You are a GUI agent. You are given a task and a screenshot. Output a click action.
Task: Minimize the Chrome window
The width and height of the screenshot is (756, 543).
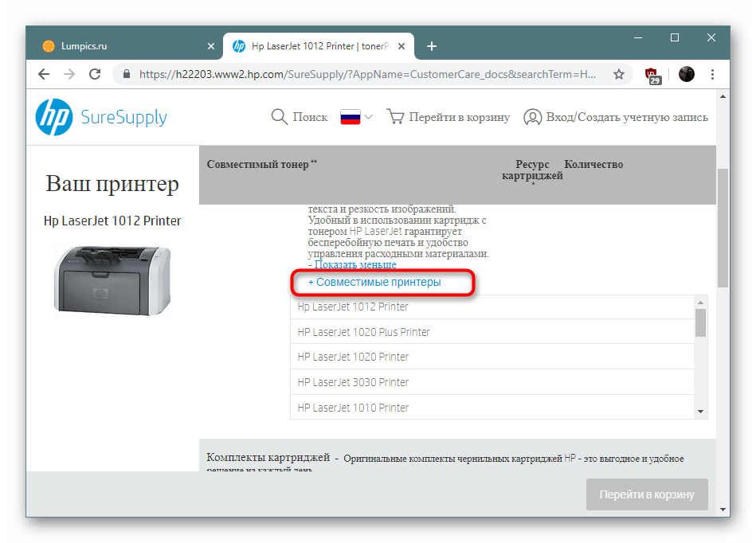pos(638,37)
